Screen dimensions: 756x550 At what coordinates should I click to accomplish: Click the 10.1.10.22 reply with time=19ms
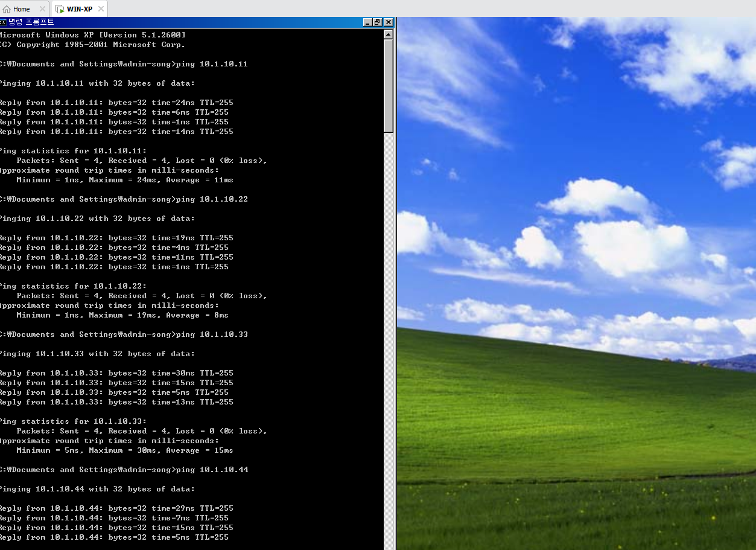click(116, 238)
